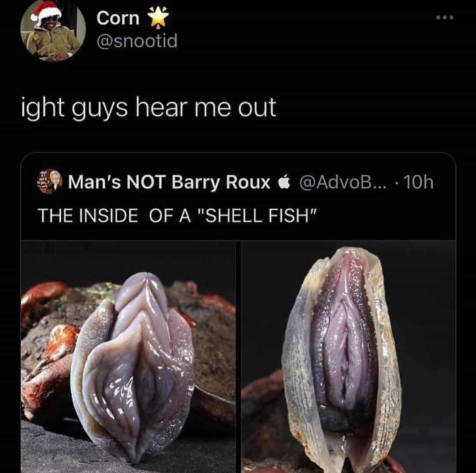Open Corn's profile picture
Image resolution: width=476 pixels, height=473 pixels.
(x=53, y=30)
